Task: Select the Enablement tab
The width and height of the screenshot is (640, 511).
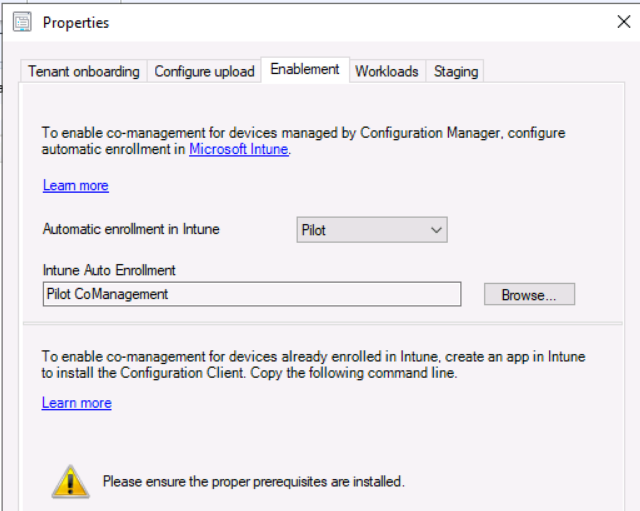Action: coord(305,70)
